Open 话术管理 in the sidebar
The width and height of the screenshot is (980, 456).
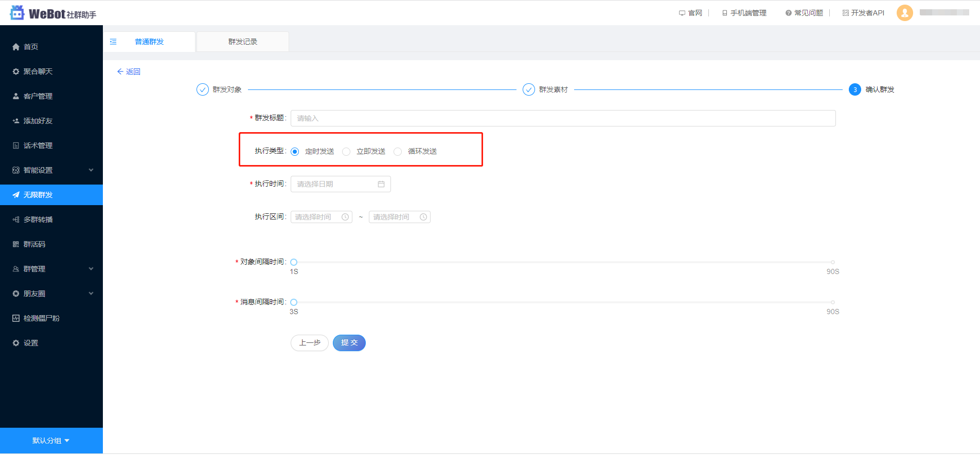click(51, 145)
